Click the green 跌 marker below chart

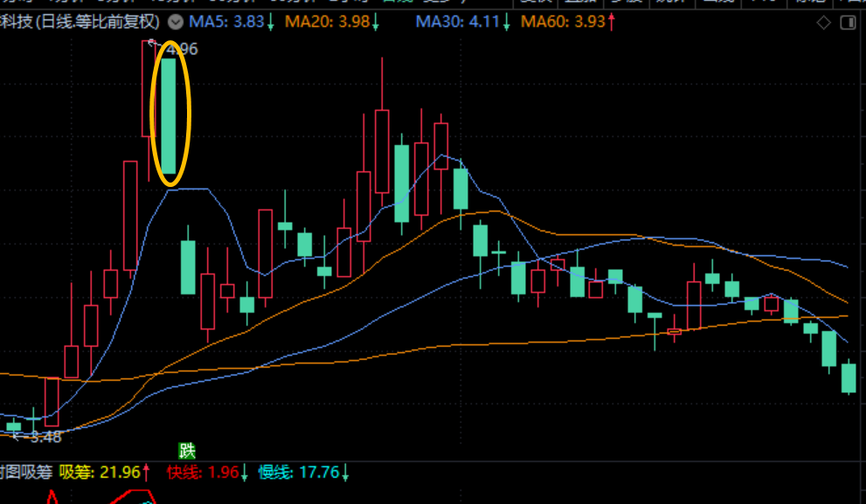click(187, 451)
